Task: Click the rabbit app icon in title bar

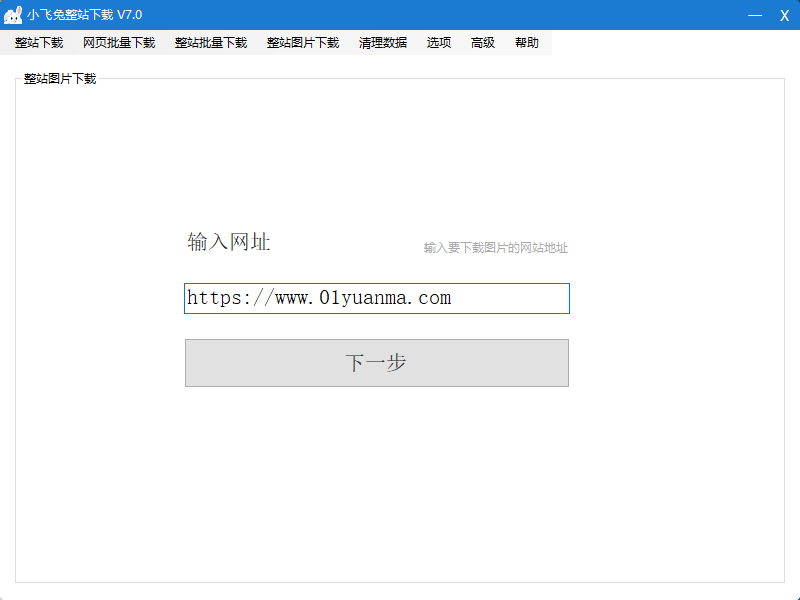Action: tap(14, 15)
